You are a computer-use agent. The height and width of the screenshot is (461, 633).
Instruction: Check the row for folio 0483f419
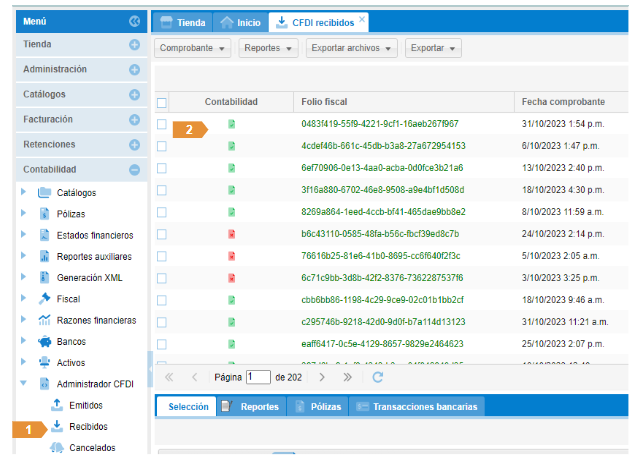coord(162,124)
